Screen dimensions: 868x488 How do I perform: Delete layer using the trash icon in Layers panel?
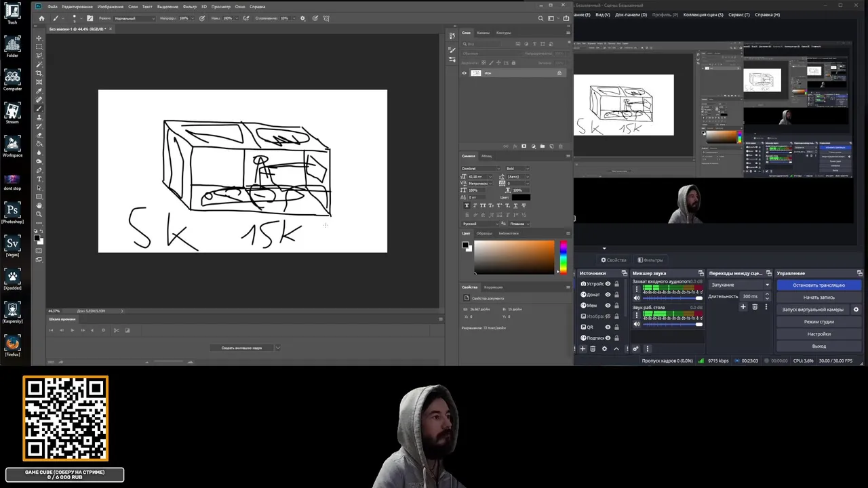click(560, 146)
